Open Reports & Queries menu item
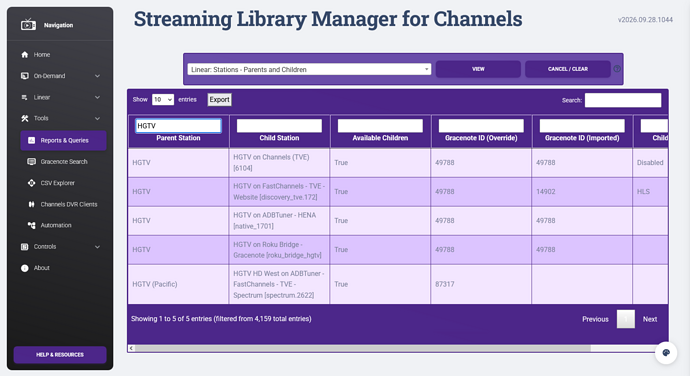This screenshot has width=690, height=376. (x=63, y=140)
